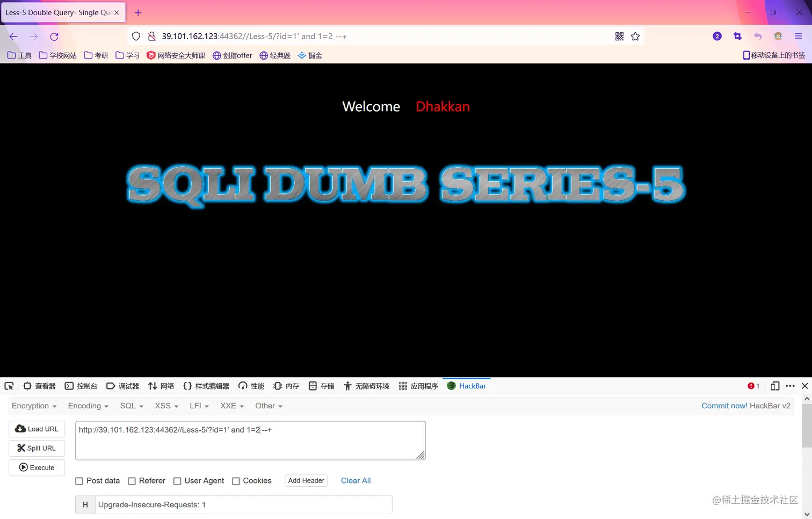
Task: Expand the SQL dropdown
Action: pyautogui.click(x=132, y=406)
